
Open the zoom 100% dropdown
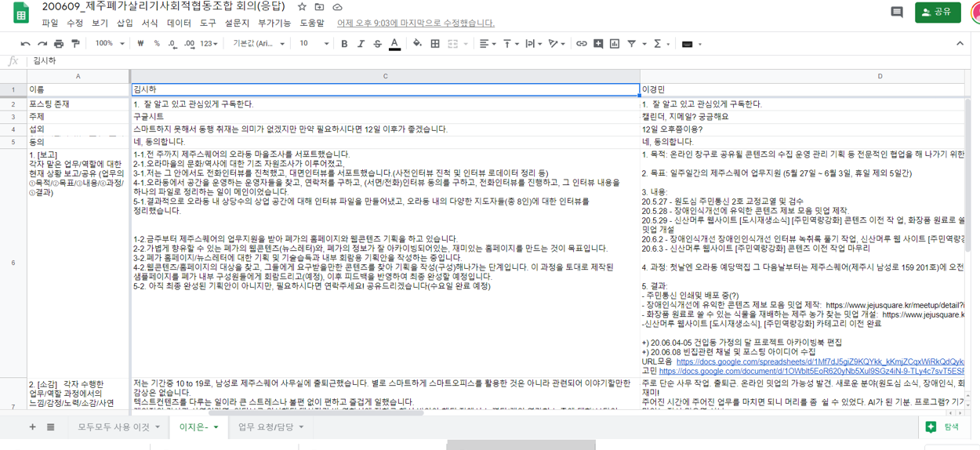109,44
